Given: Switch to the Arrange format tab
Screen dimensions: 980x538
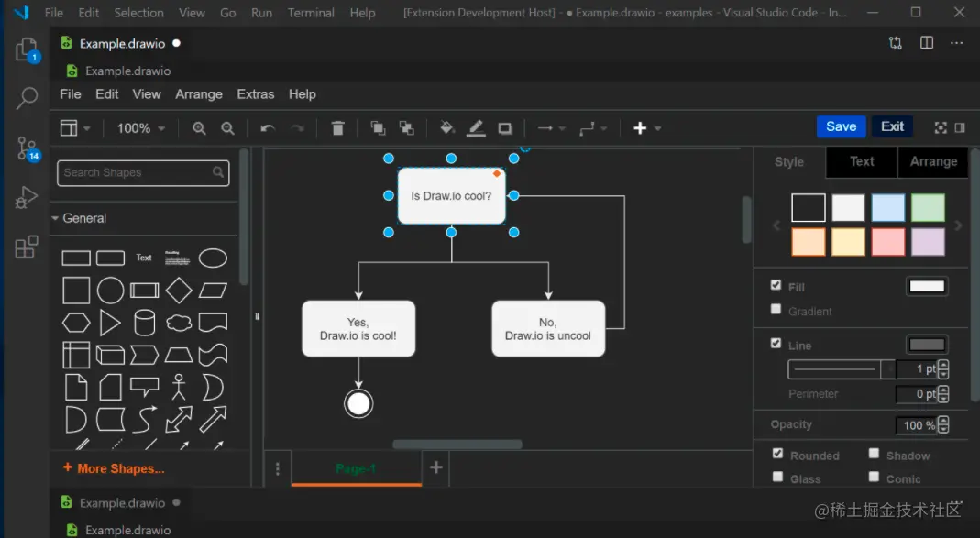Looking at the screenshot, I should [933, 161].
